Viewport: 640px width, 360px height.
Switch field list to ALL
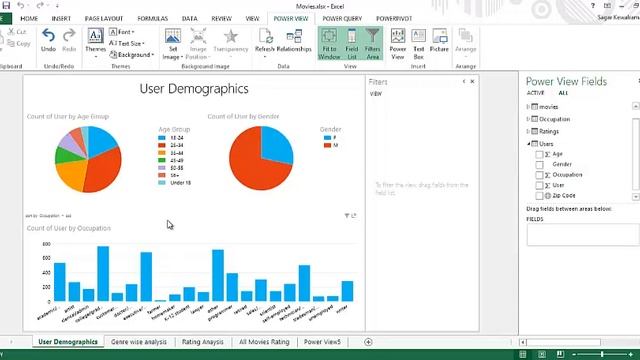[x=563, y=93]
